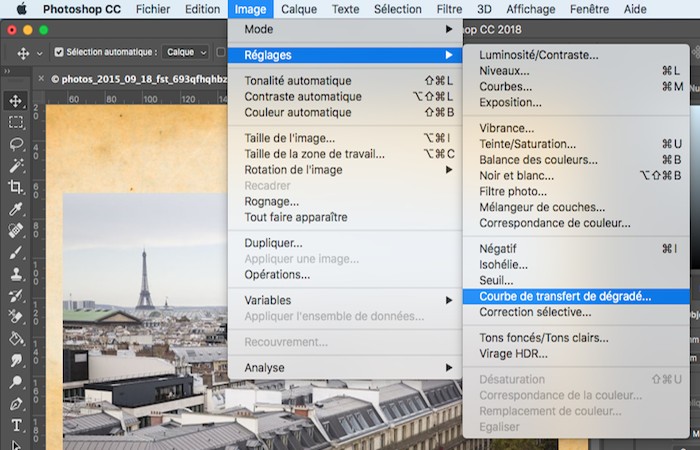Select the Eyedropper tool
This screenshot has width=700, height=450.
click(x=16, y=209)
